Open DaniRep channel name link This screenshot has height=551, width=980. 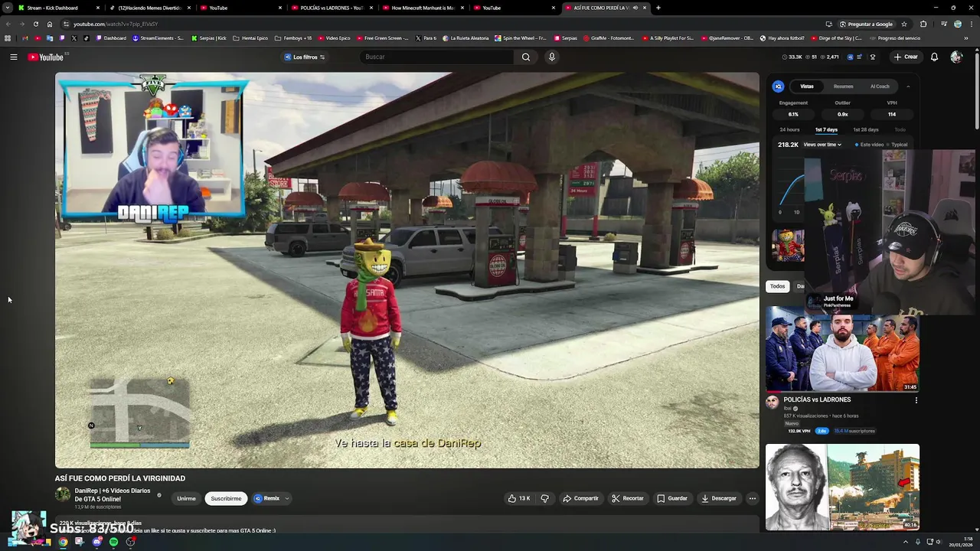[x=113, y=494]
